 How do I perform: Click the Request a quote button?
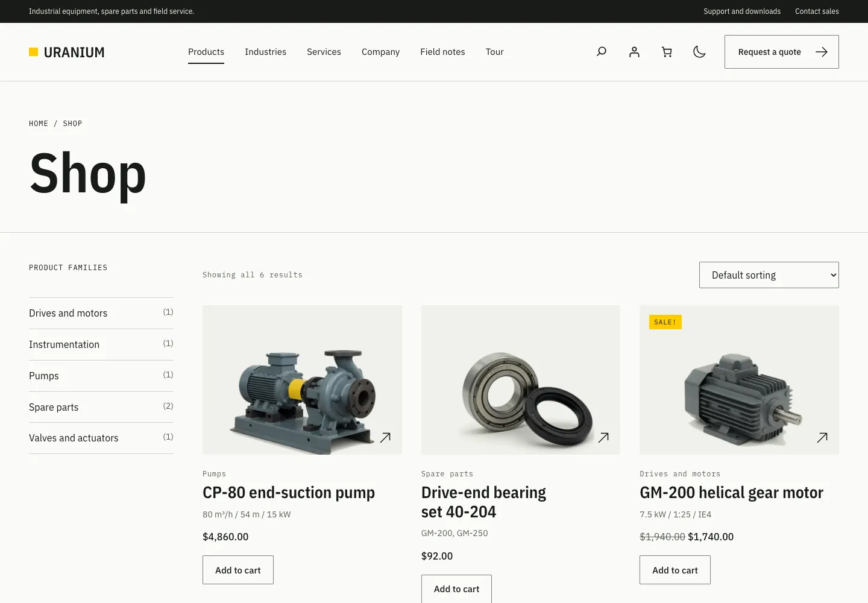(782, 52)
